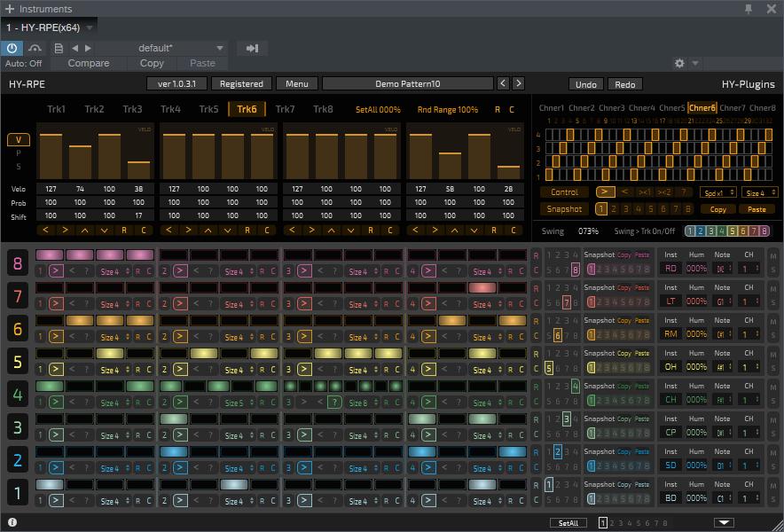Click the automation mode arc icon
This screenshot has height=532, width=784.
[x=35, y=48]
